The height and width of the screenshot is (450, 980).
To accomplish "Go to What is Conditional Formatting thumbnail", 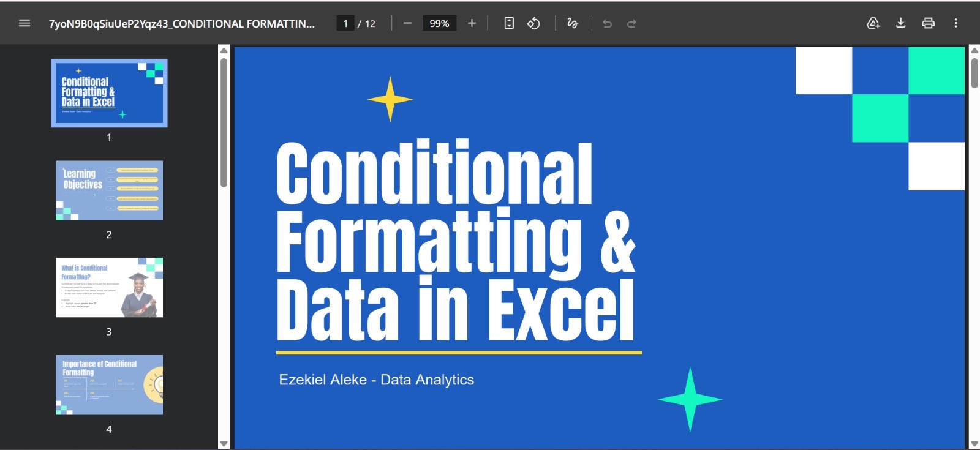I will [x=109, y=288].
